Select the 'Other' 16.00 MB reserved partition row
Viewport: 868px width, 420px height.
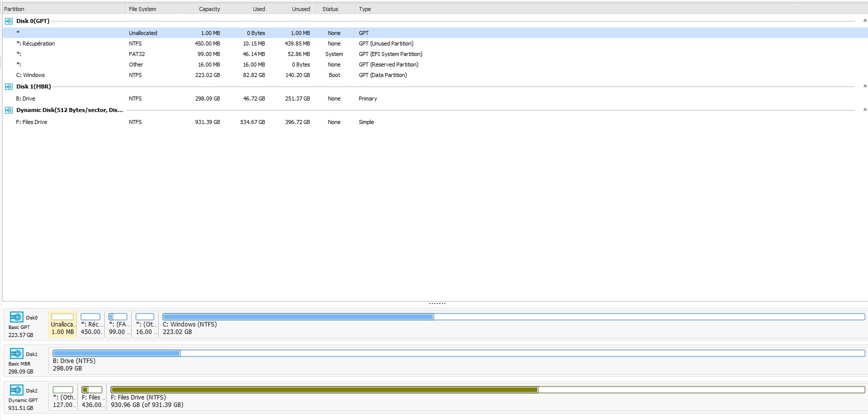click(435, 64)
